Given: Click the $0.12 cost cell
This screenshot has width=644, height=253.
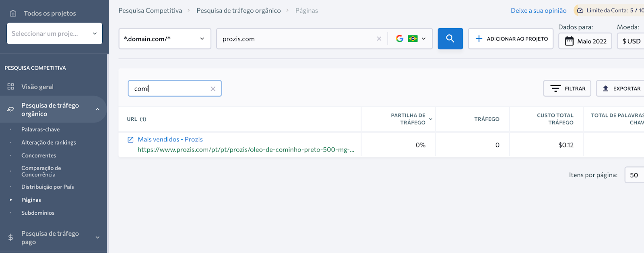Looking at the screenshot, I should click(566, 145).
